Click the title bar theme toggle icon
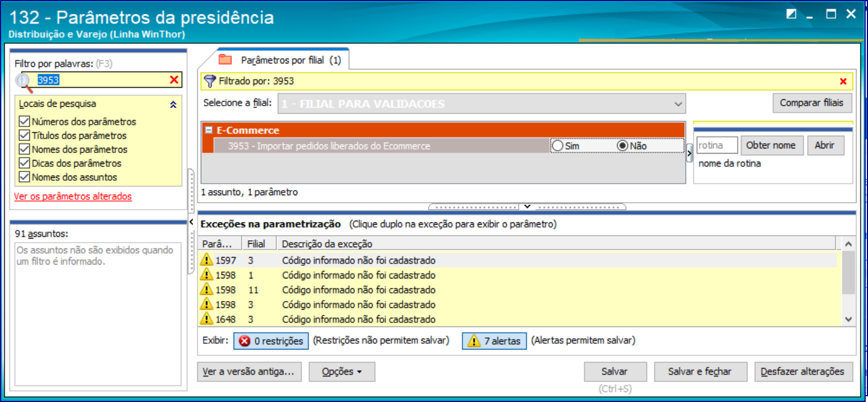Image resolution: width=868 pixels, height=402 pixels. (x=791, y=14)
